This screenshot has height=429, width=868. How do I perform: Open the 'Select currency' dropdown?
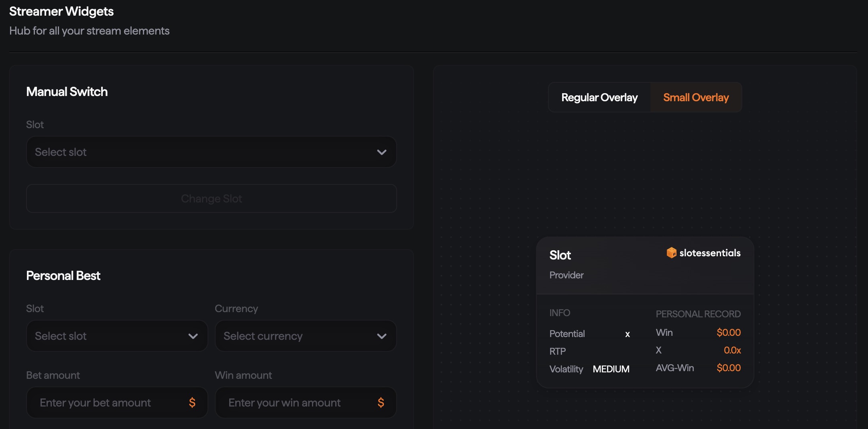pos(297,336)
